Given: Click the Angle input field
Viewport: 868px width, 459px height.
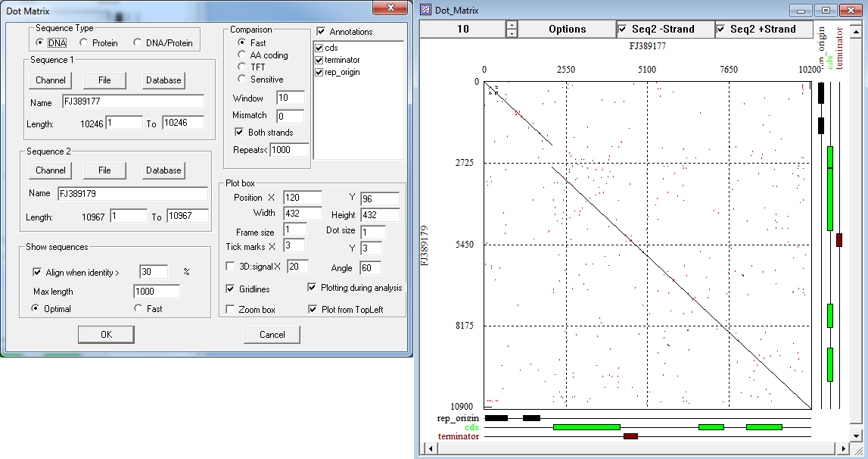Looking at the screenshot, I should coord(370,268).
